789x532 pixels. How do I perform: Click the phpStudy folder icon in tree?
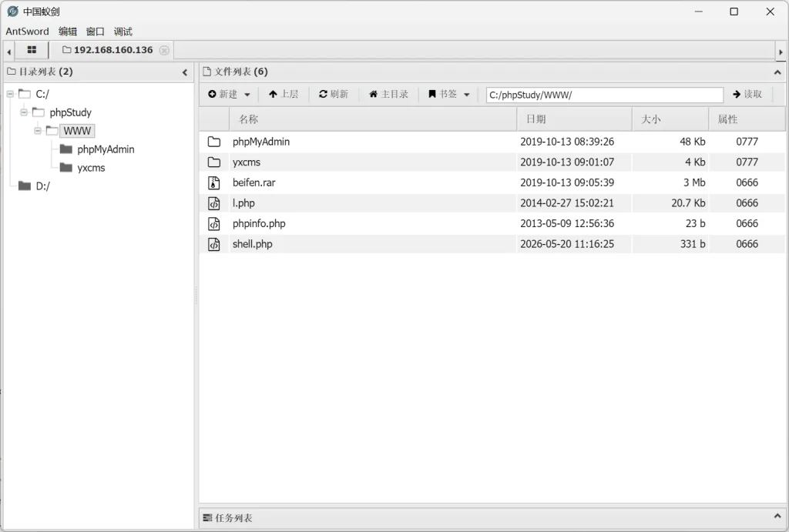pyautogui.click(x=39, y=112)
